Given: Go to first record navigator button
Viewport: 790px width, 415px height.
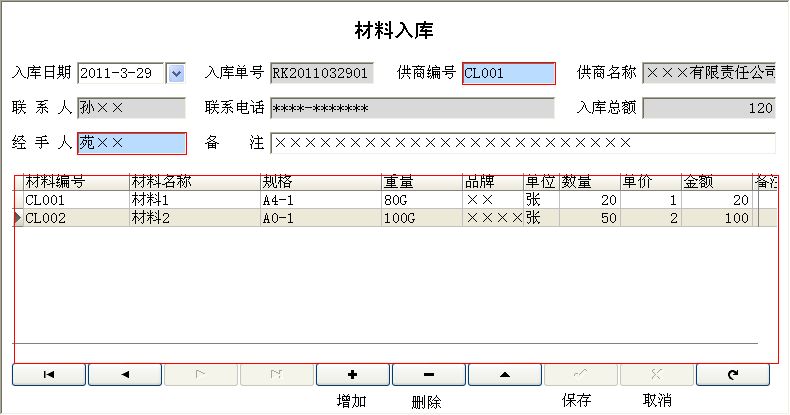Looking at the screenshot, I should click(x=49, y=375).
